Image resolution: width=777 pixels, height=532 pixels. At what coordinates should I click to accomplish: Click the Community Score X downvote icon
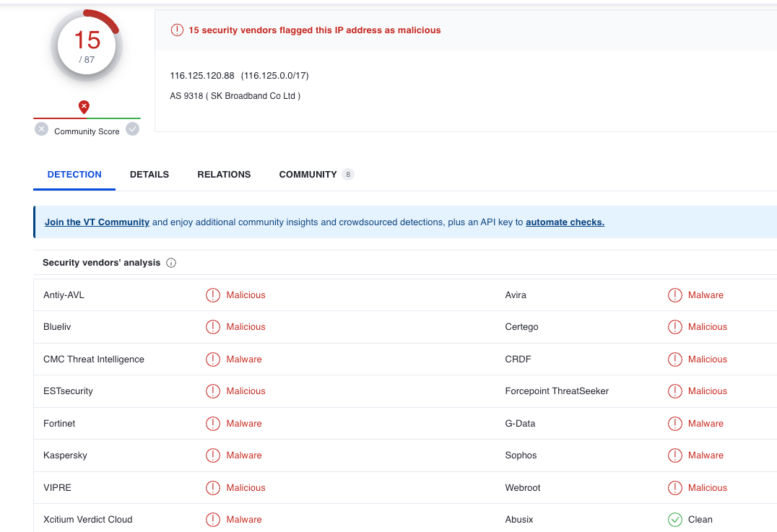pos(42,129)
